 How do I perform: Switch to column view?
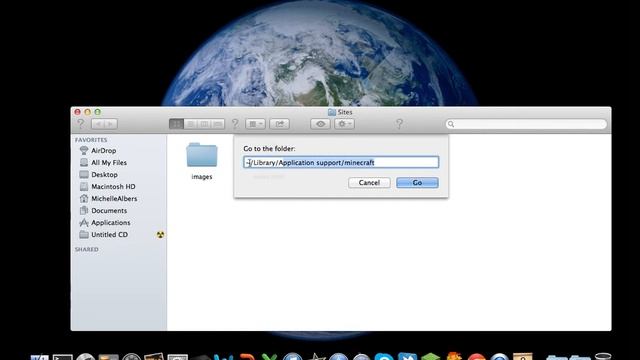204,124
